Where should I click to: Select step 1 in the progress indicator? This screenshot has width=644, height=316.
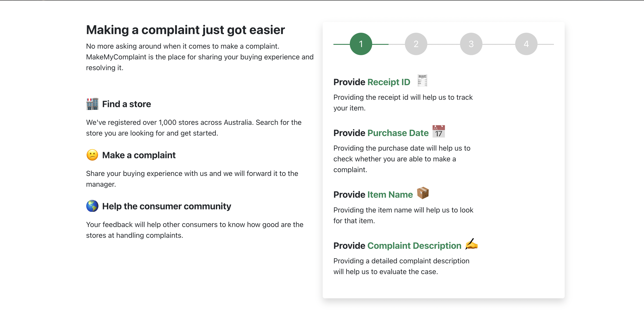coord(361,44)
